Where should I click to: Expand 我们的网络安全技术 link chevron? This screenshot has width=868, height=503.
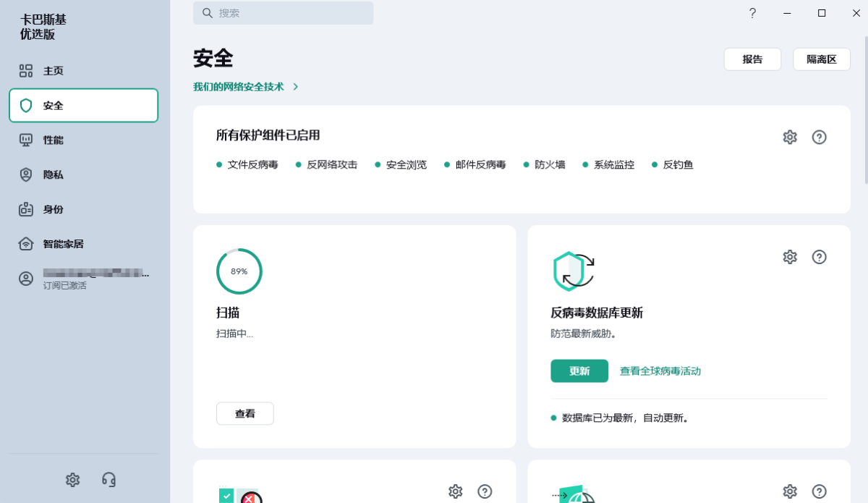click(295, 85)
